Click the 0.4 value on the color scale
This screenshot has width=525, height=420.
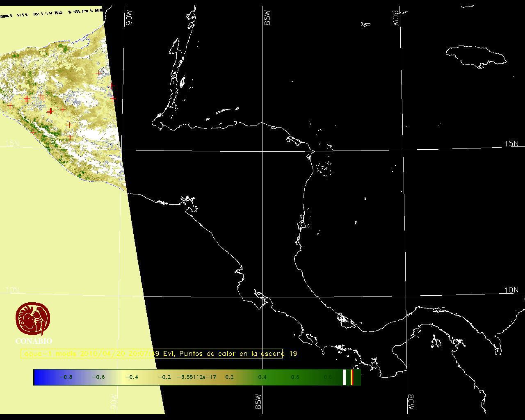pyautogui.click(x=262, y=377)
